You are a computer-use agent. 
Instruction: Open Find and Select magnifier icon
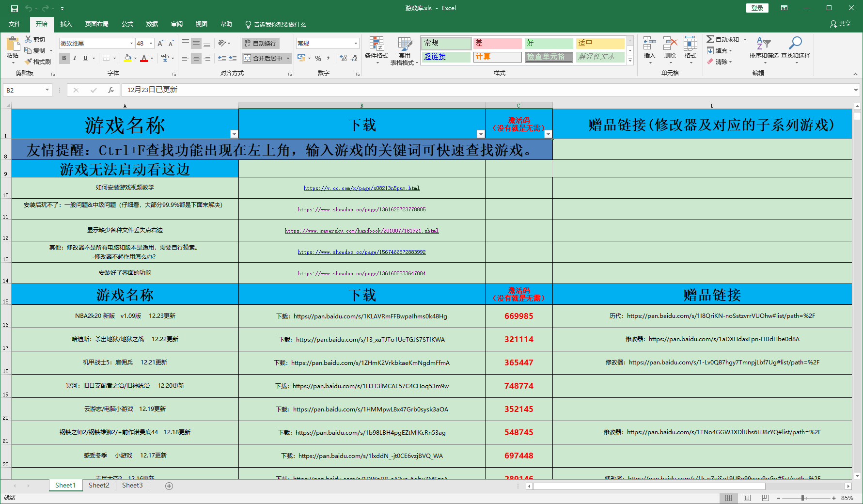point(795,43)
